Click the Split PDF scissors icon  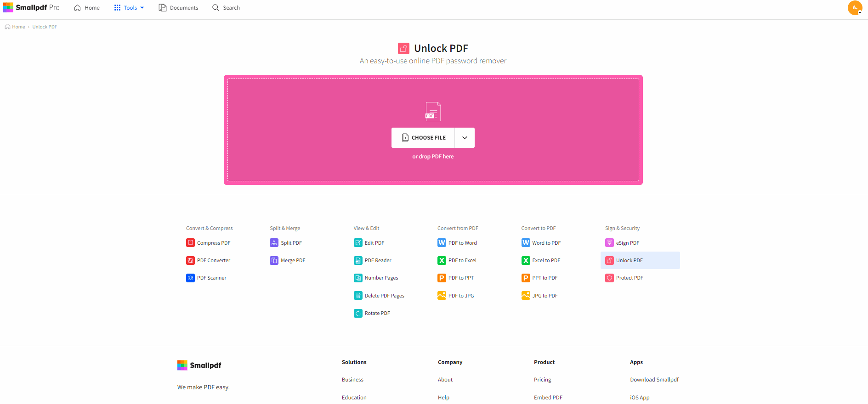274,243
